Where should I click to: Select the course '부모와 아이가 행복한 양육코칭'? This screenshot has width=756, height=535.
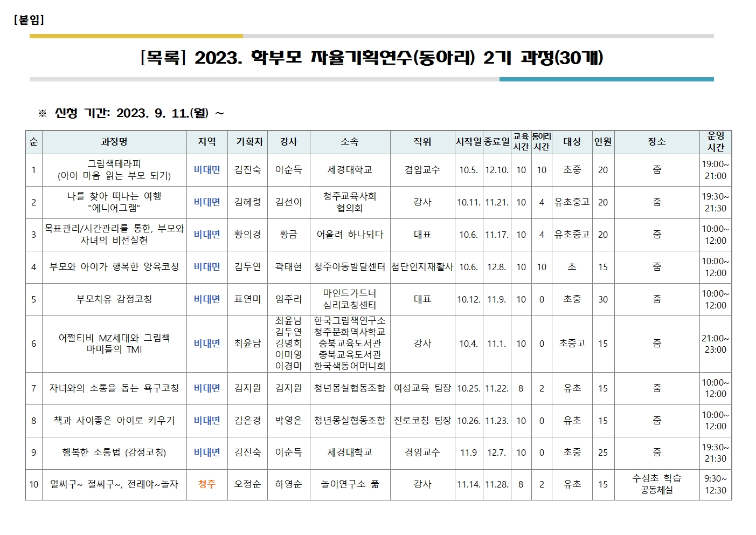point(114,267)
